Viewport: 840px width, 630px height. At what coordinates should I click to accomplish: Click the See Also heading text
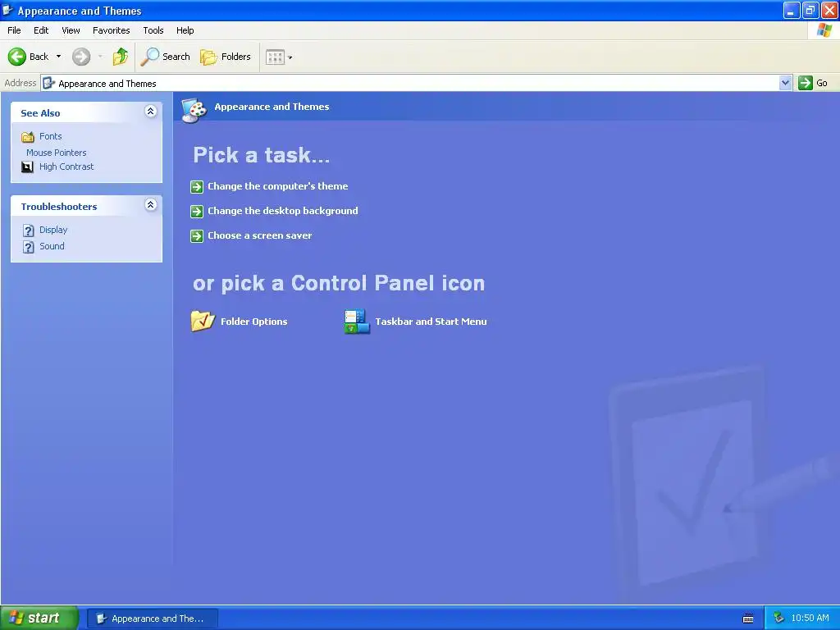pos(40,113)
